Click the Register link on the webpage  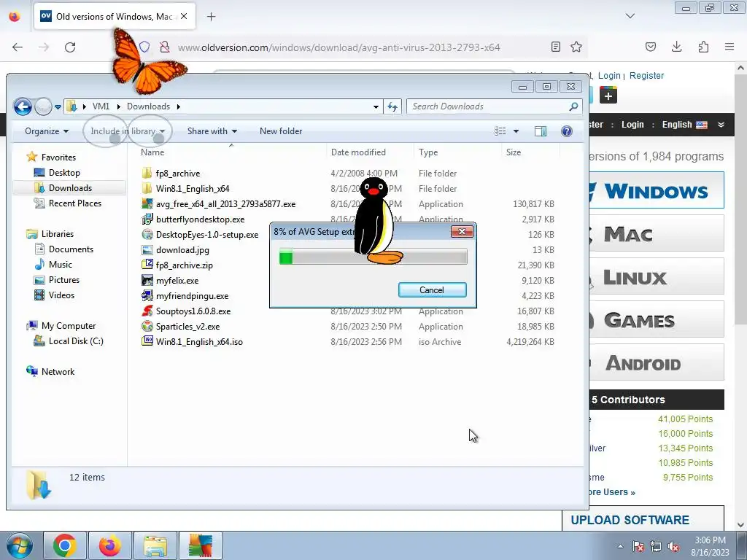pyautogui.click(x=646, y=76)
